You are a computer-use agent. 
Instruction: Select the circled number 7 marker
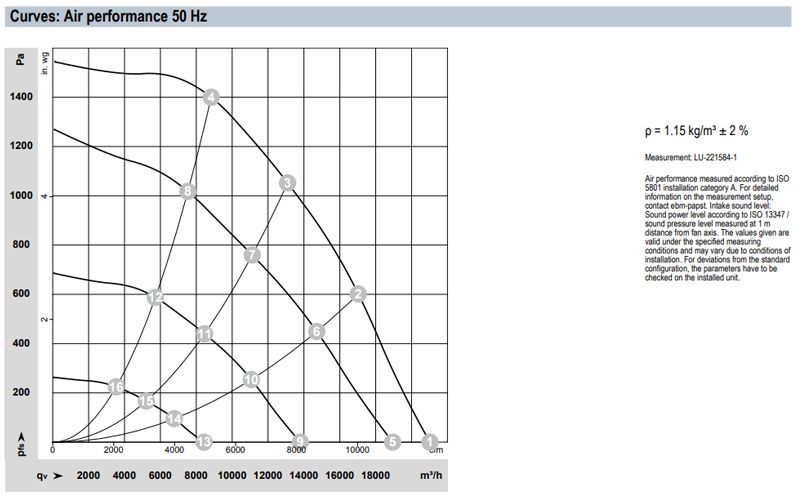click(x=252, y=255)
